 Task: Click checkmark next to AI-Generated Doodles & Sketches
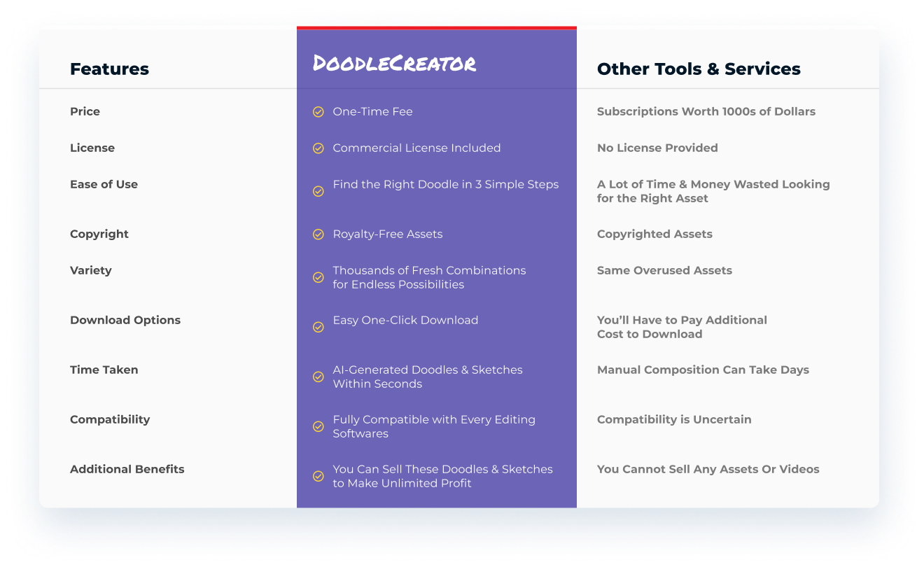click(x=318, y=377)
